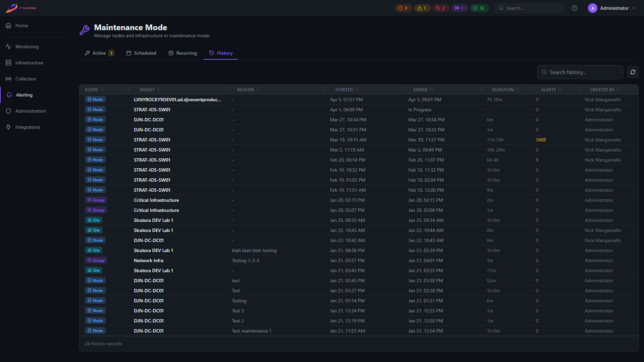Click the Maintenance Mode wrench icon
This screenshot has width=644, height=362.
click(85, 30)
